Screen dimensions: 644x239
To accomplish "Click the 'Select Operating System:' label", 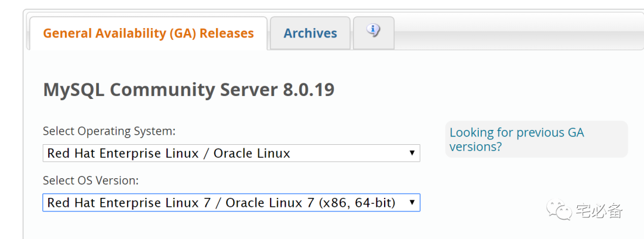I will [109, 131].
